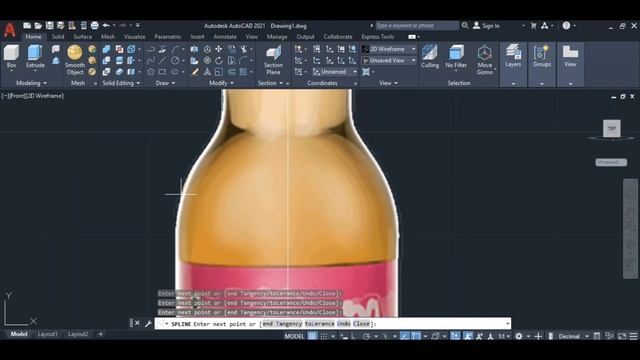Switch to the Layout1 tab

pos(47,334)
